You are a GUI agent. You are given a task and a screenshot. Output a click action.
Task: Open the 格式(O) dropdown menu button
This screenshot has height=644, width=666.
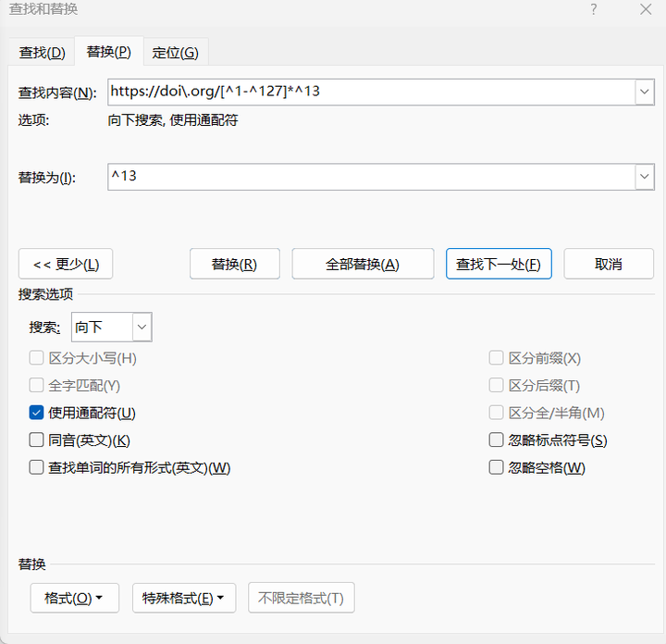[74, 598]
